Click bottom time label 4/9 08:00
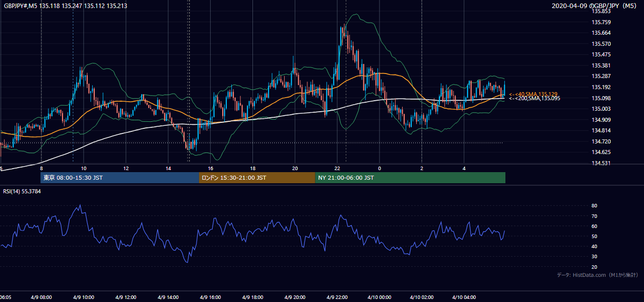 tap(41, 297)
